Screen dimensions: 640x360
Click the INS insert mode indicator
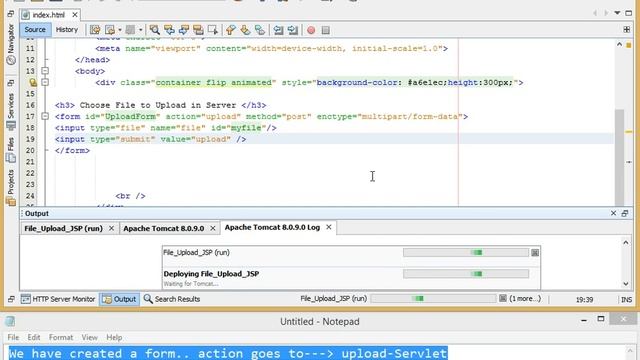coord(627,300)
